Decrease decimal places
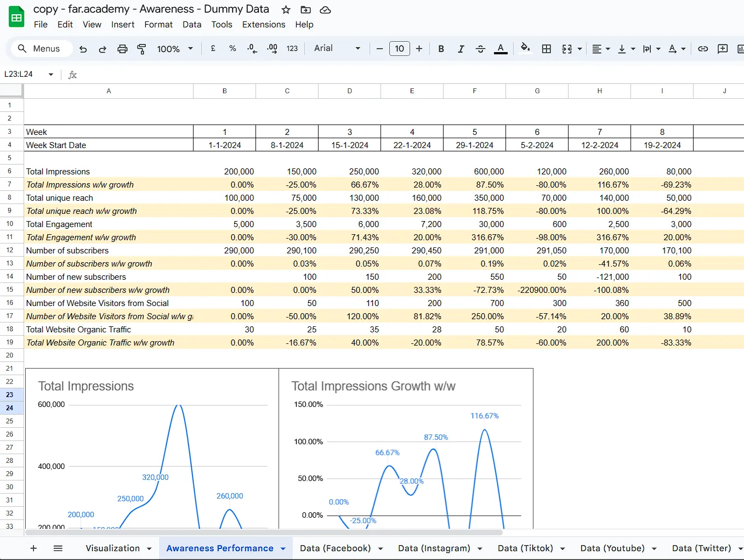Image resolution: width=744 pixels, height=560 pixels. point(252,48)
